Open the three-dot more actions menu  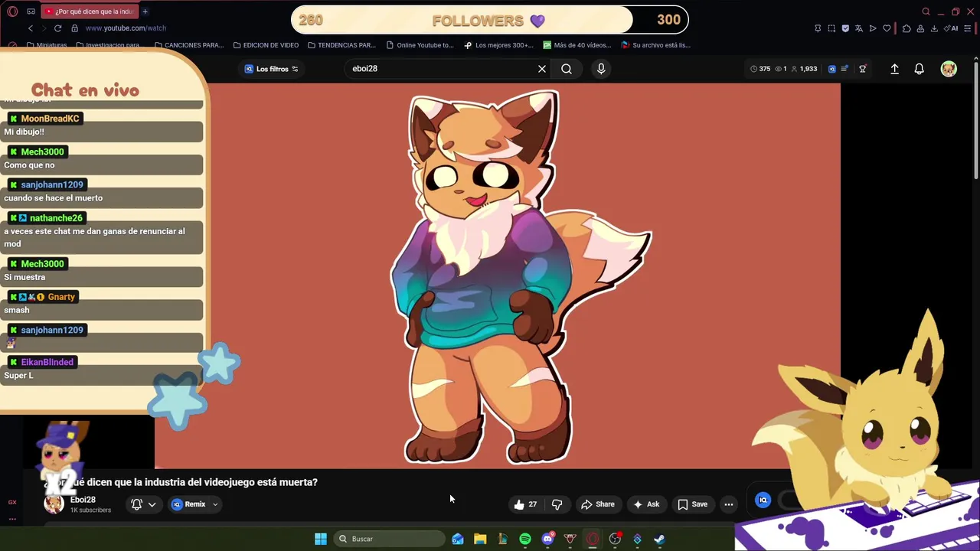coord(729,504)
